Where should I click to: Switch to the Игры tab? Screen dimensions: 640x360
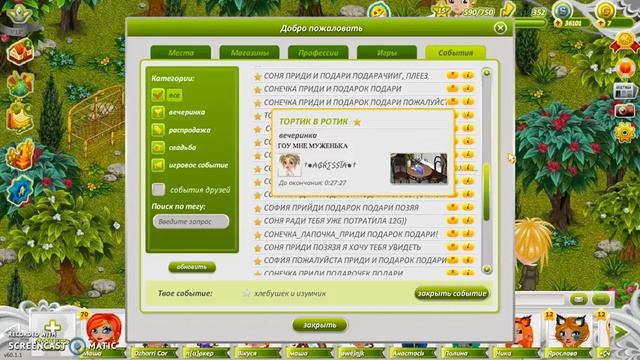pos(387,53)
